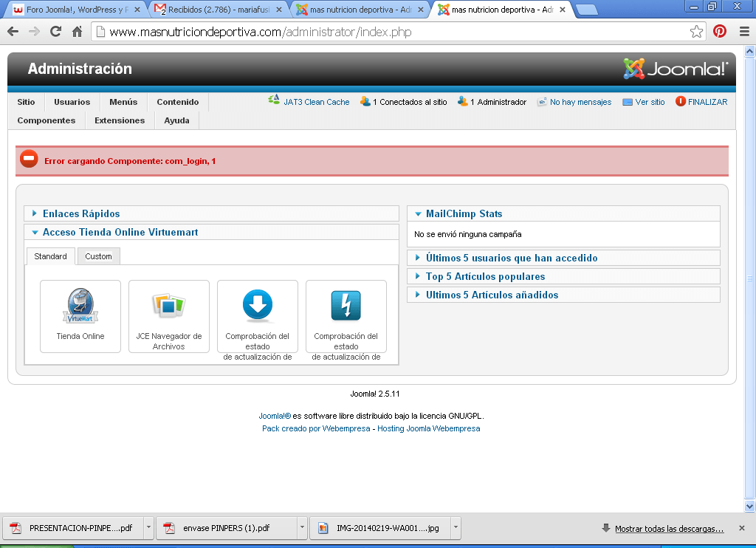The width and height of the screenshot is (756, 548).
Task: Switch to the Custom tab
Action: point(98,256)
